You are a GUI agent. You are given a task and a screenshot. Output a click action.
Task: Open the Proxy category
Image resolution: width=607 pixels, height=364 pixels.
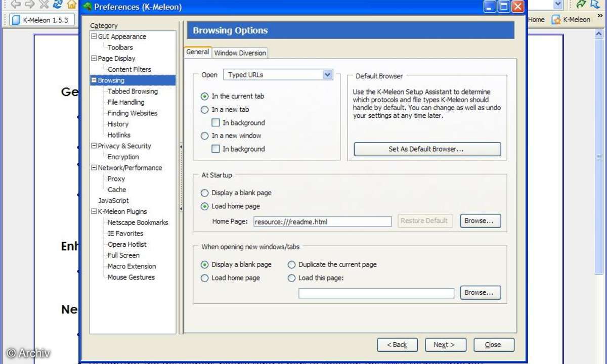pyautogui.click(x=116, y=178)
